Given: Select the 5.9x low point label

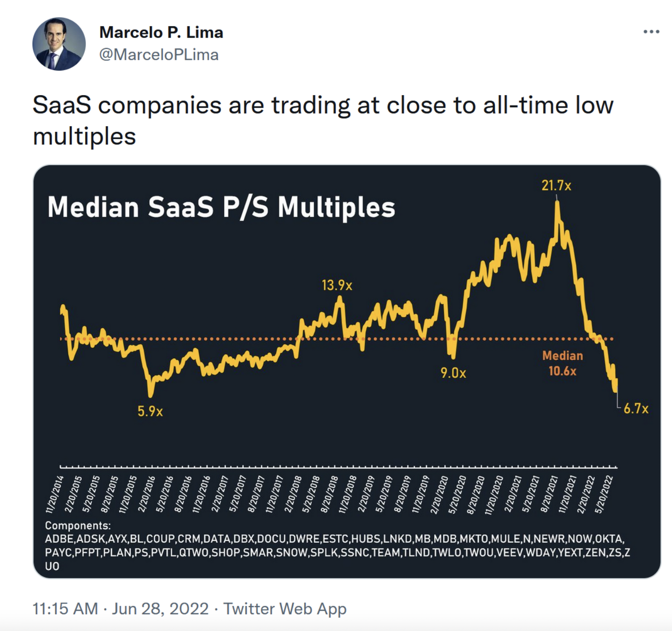Looking at the screenshot, I should click(150, 411).
